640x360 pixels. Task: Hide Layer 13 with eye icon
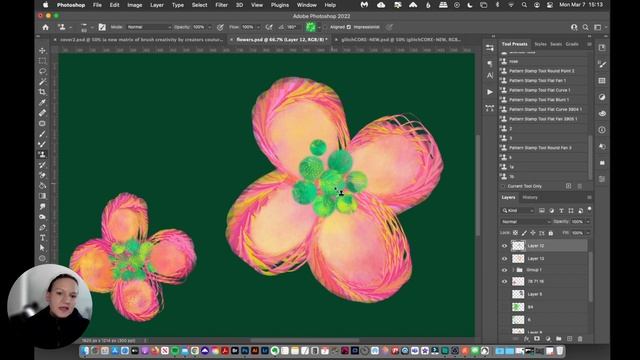504,258
